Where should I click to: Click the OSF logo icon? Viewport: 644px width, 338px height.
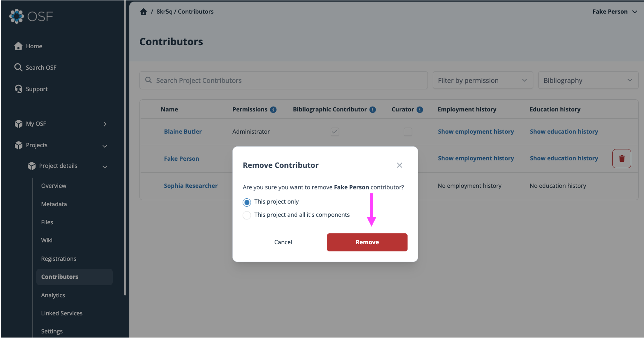tap(17, 16)
